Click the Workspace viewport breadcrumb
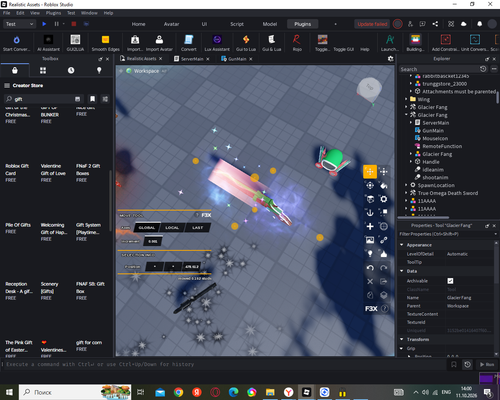 click(146, 71)
